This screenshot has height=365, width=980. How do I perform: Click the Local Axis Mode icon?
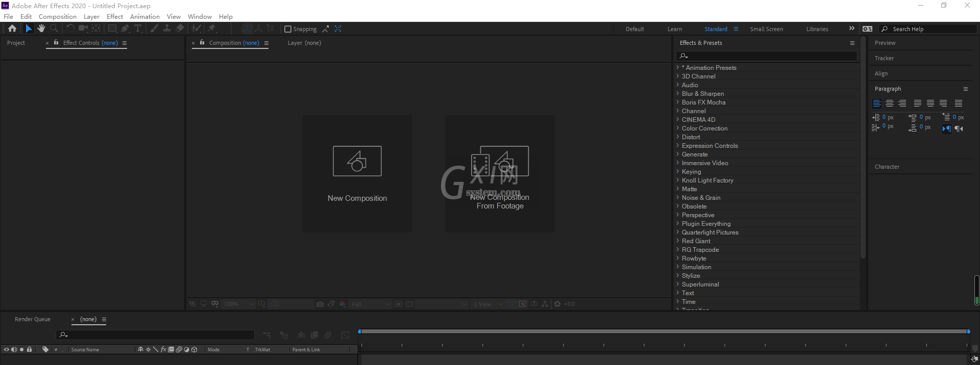[247, 29]
